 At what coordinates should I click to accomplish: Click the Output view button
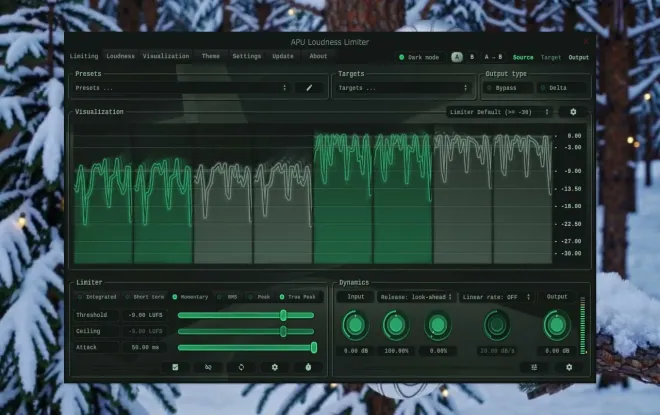click(579, 57)
